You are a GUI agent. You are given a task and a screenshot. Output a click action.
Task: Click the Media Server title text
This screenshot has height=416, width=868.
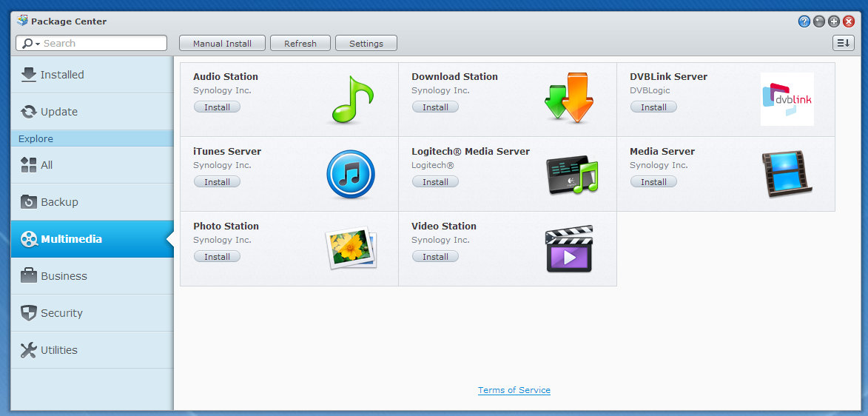point(662,151)
